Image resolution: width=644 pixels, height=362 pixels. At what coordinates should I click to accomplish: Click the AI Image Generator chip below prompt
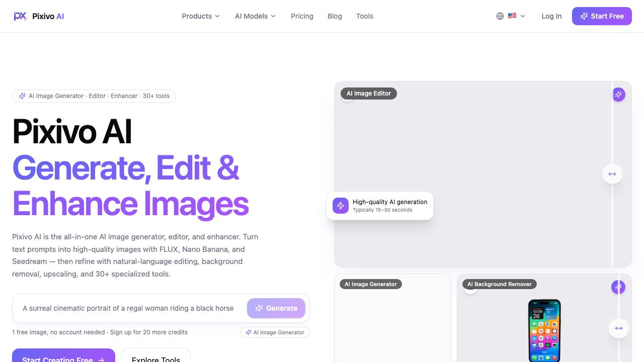(x=275, y=332)
